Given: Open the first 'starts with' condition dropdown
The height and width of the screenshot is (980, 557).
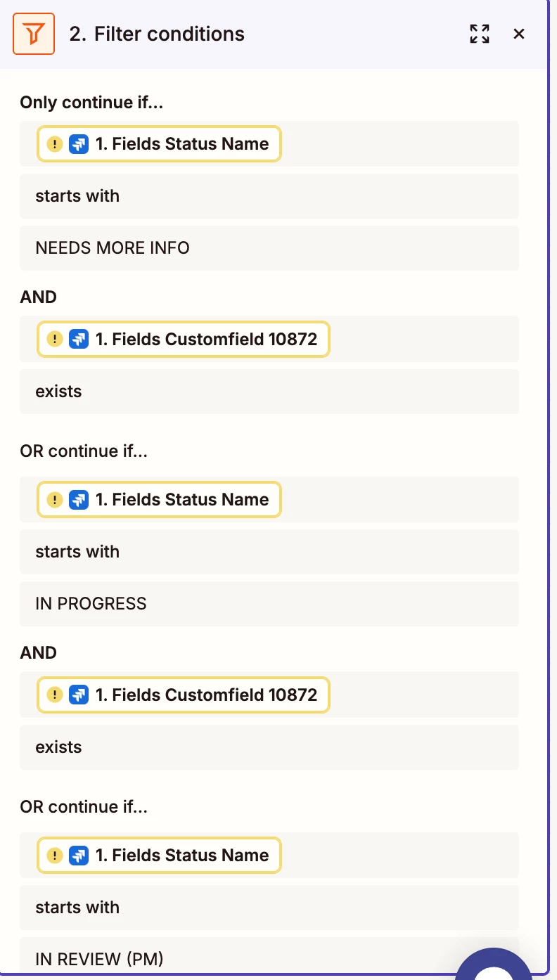Looking at the screenshot, I should pyautogui.click(x=269, y=196).
